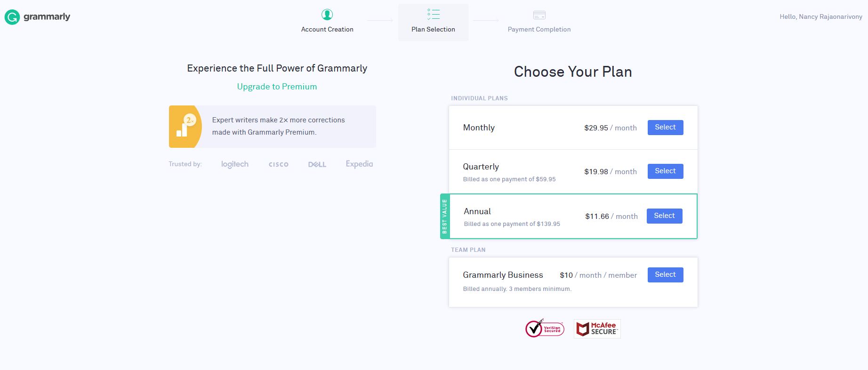Choose the Annual plan Select button
Viewport: 868px width, 370px height.
click(x=664, y=216)
